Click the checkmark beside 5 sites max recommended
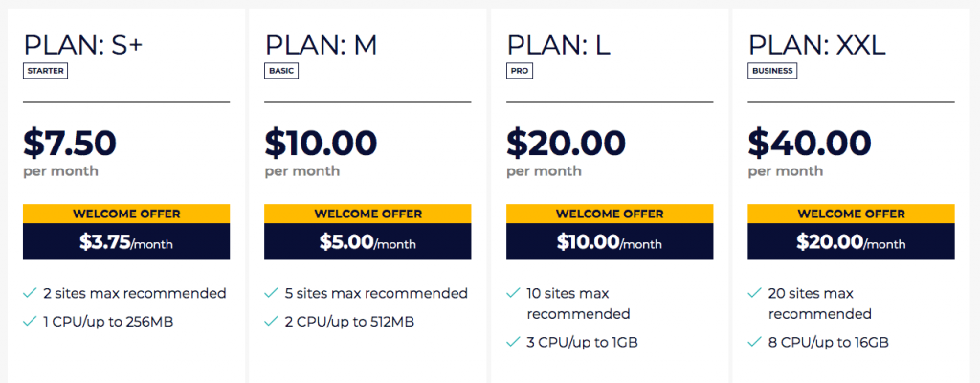Image resolution: width=980 pixels, height=383 pixels. (271, 293)
